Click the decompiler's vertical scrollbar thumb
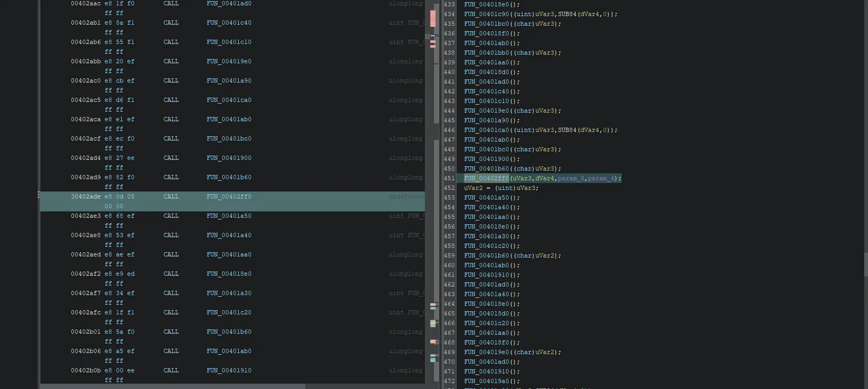The image size is (868, 389). tap(865, 264)
